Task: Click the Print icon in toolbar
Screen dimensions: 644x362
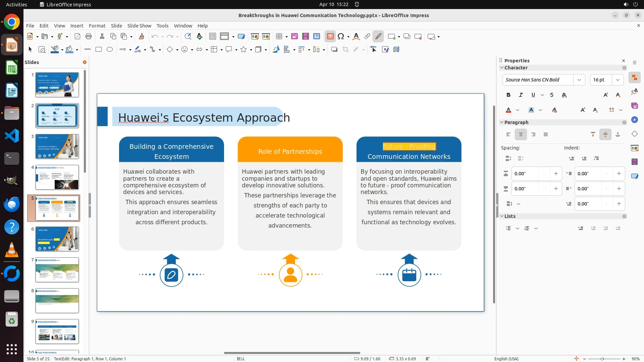Action: [x=89, y=37]
